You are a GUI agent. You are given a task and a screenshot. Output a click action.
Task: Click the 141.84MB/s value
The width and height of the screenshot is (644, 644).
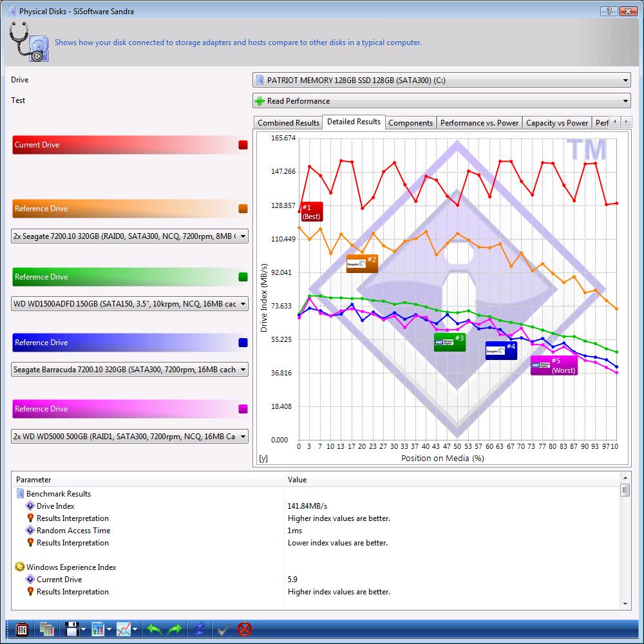click(307, 506)
